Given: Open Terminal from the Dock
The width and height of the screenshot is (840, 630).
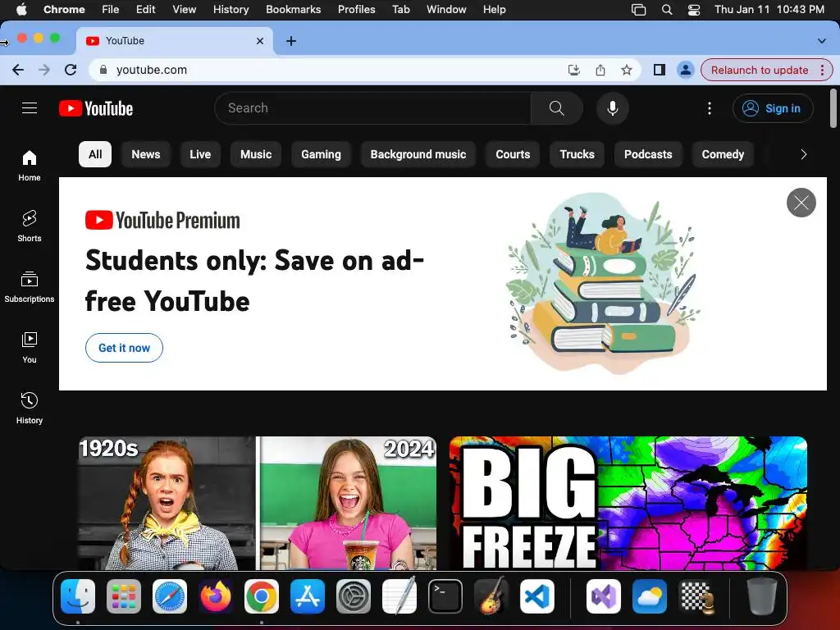Looking at the screenshot, I should [x=445, y=596].
